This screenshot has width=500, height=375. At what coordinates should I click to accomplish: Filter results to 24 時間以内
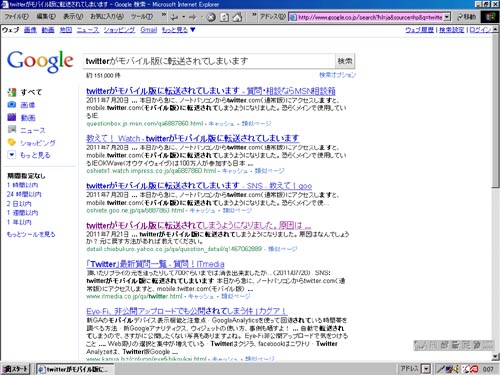tap(24, 194)
